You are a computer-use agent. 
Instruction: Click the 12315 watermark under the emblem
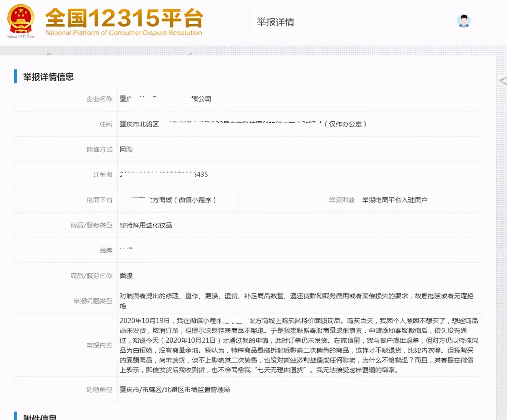click(x=21, y=37)
